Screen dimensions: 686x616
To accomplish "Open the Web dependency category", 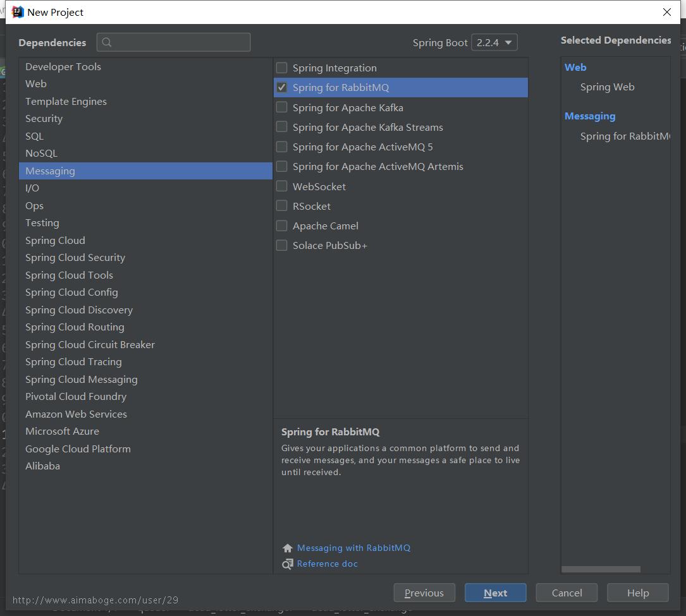I will (x=145, y=84).
